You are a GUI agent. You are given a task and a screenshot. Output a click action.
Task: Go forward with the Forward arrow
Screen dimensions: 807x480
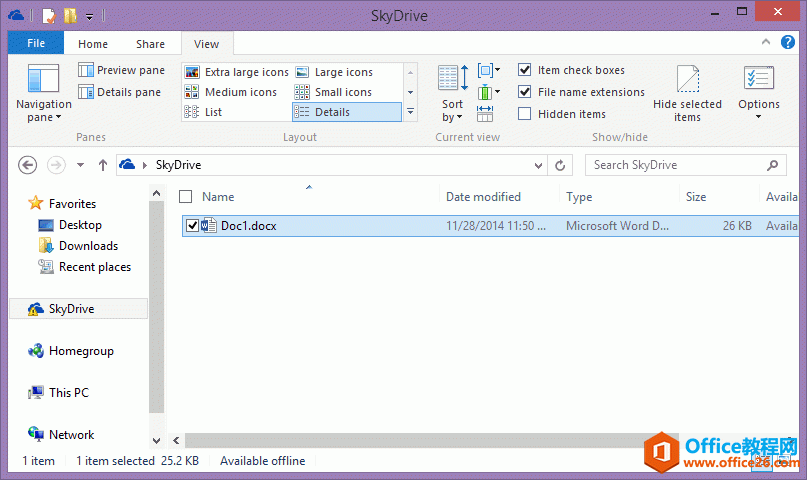pyautogui.click(x=56, y=165)
